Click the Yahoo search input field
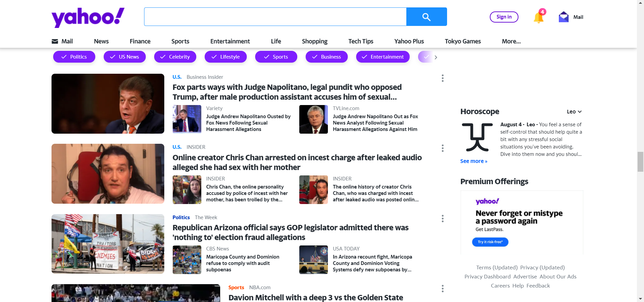 tap(275, 17)
